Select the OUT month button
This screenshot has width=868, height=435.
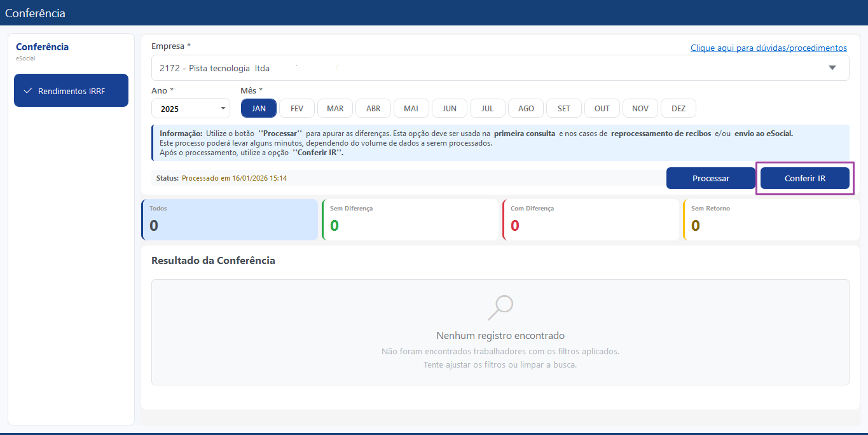(x=602, y=108)
